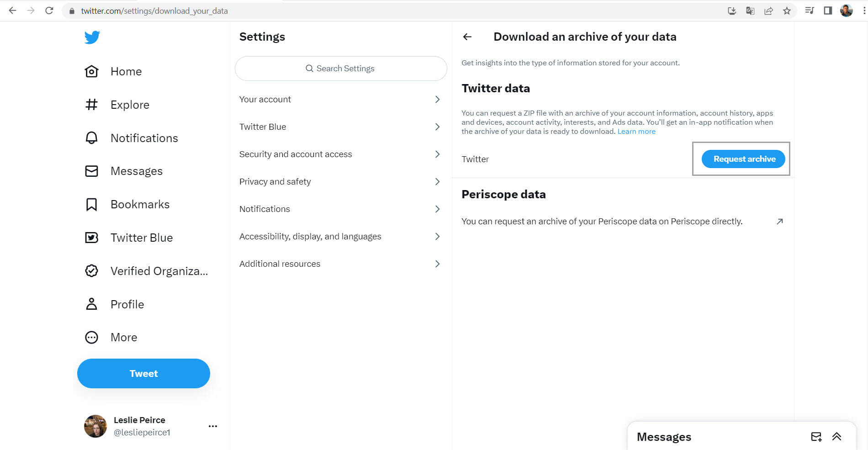The image size is (868, 450).
Task: Open More in sidebar
Action: tap(124, 337)
